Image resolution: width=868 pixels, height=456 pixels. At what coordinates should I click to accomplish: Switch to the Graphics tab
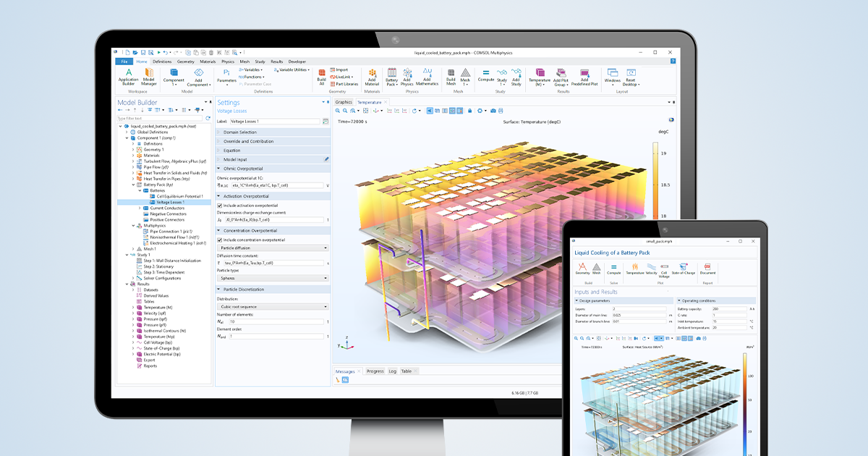(344, 102)
